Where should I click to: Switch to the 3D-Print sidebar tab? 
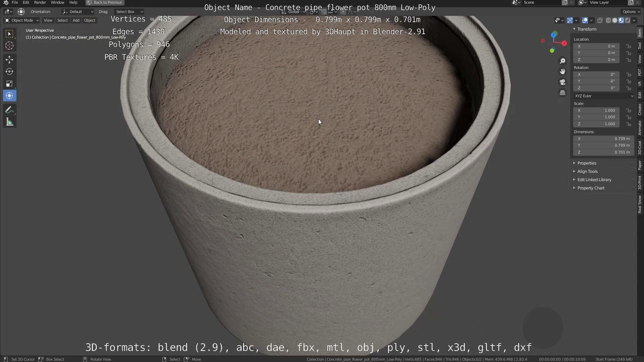(640, 183)
